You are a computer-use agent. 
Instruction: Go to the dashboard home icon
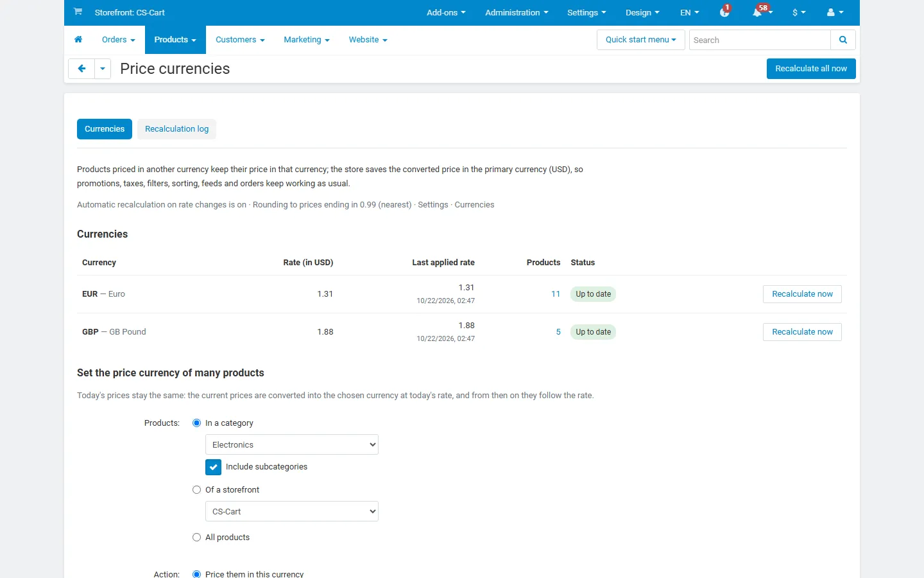pyautogui.click(x=78, y=40)
